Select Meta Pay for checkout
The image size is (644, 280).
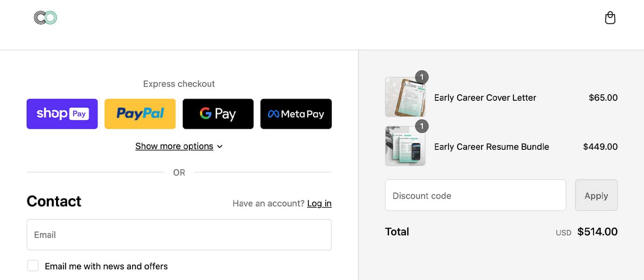click(296, 113)
